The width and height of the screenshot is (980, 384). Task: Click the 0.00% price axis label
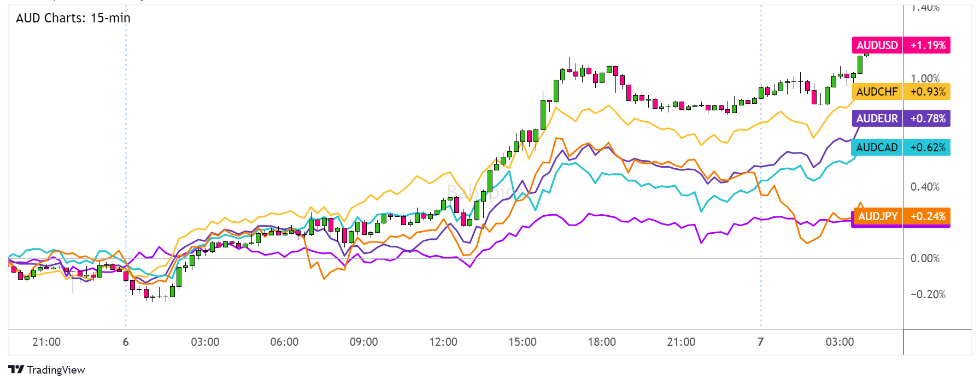pos(925,258)
